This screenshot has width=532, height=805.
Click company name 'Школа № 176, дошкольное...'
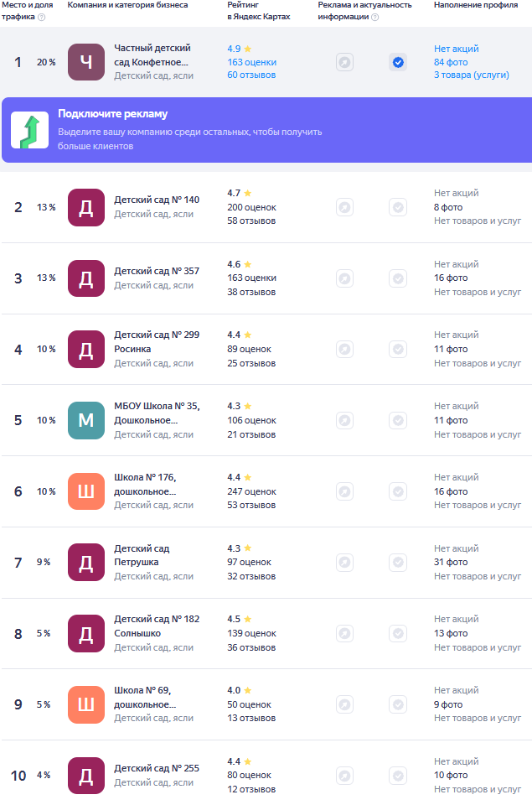(145, 484)
